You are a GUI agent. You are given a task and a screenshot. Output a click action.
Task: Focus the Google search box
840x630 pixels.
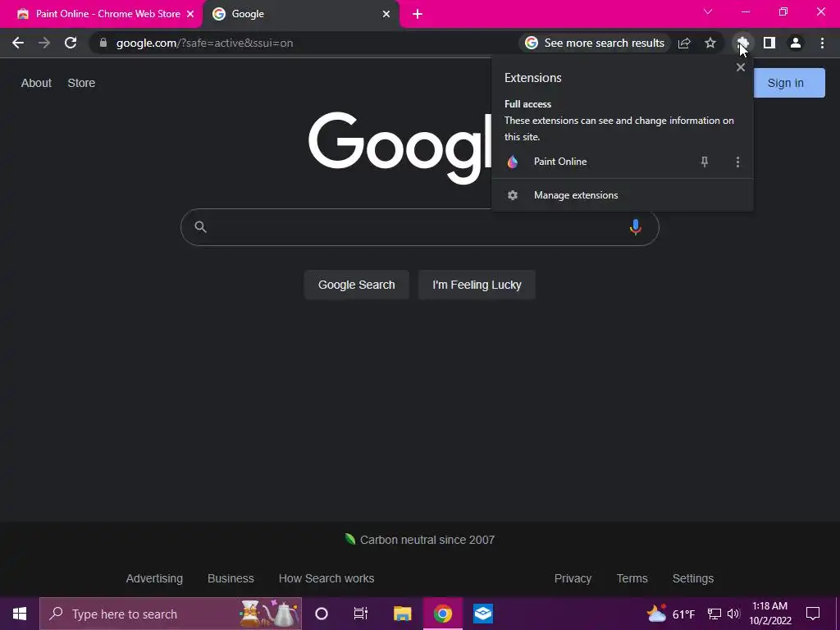419,227
